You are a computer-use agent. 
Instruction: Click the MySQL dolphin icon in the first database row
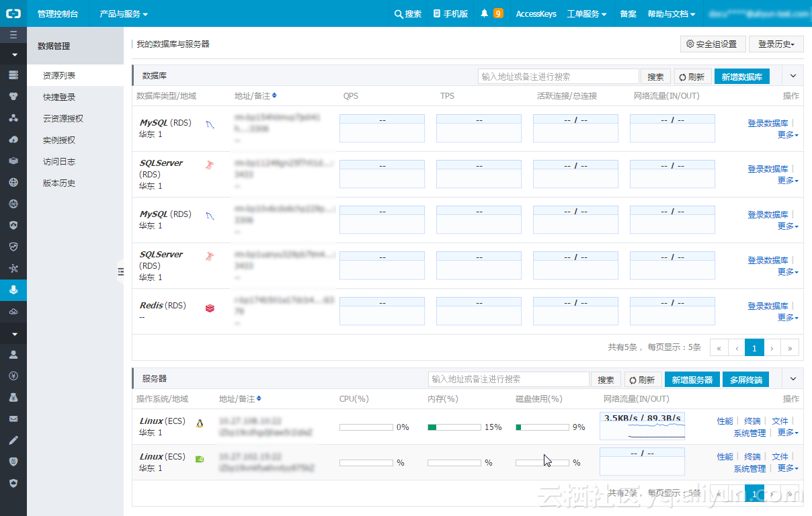[x=210, y=124]
